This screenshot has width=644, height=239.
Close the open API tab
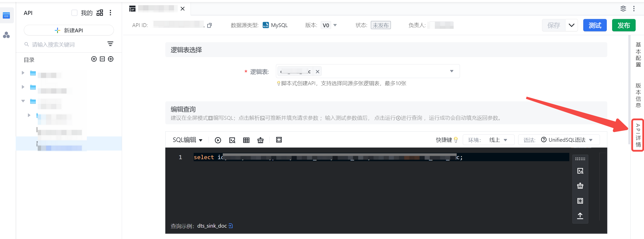(183, 9)
